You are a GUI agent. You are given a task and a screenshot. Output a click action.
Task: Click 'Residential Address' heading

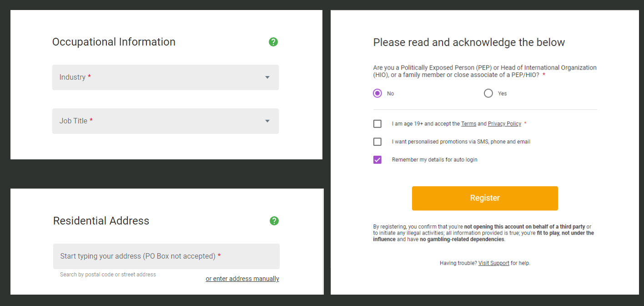point(101,221)
